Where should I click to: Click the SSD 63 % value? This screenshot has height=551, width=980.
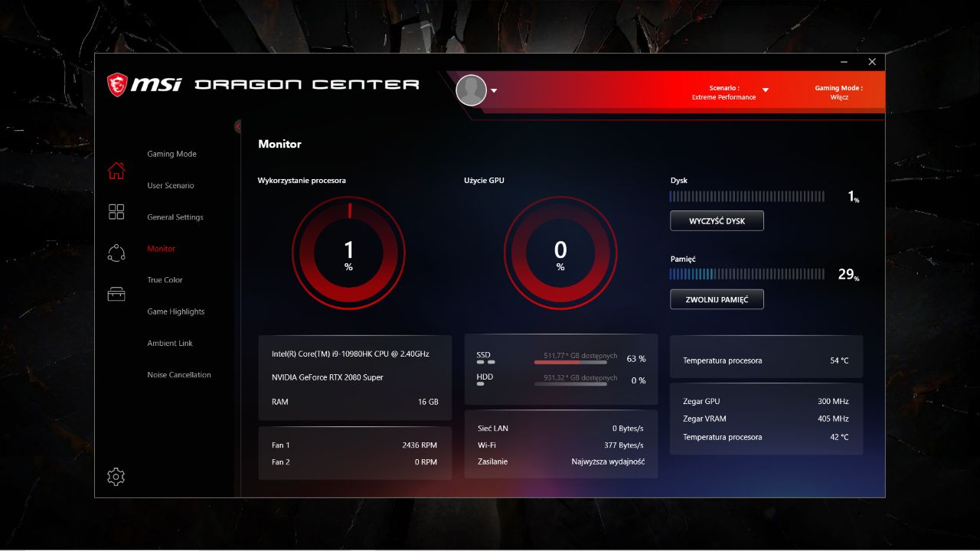(x=636, y=359)
